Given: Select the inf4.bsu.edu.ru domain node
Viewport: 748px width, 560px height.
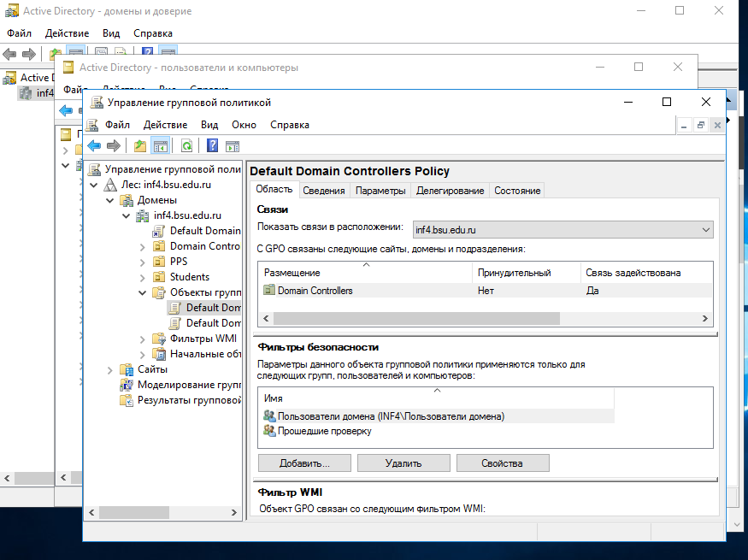Looking at the screenshot, I should (x=187, y=215).
